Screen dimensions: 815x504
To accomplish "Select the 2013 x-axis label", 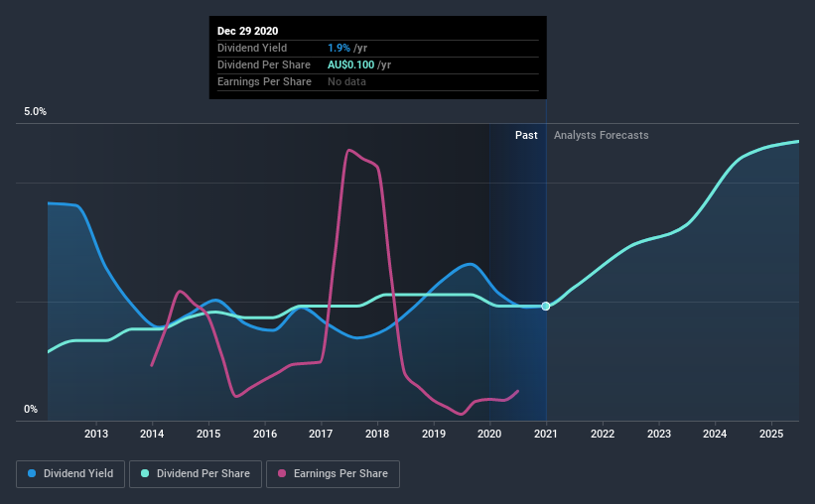I will [x=96, y=434].
